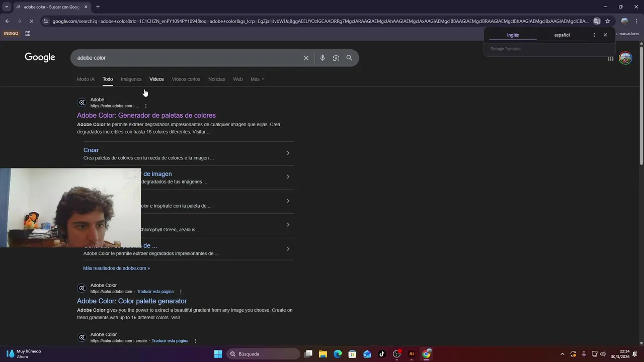
Task: View site information in address bar
Action: point(46,21)
